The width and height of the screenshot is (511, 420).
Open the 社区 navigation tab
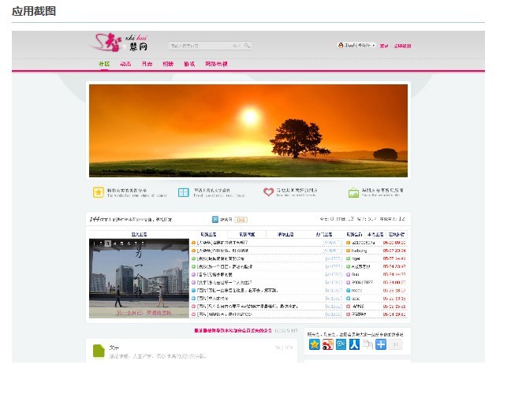tap(104, 64)
